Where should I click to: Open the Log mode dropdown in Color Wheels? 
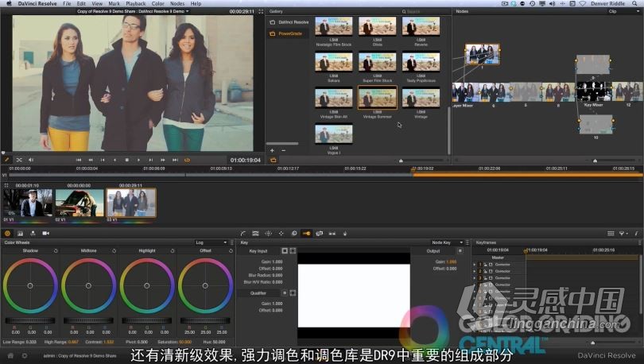pos(211,242)
